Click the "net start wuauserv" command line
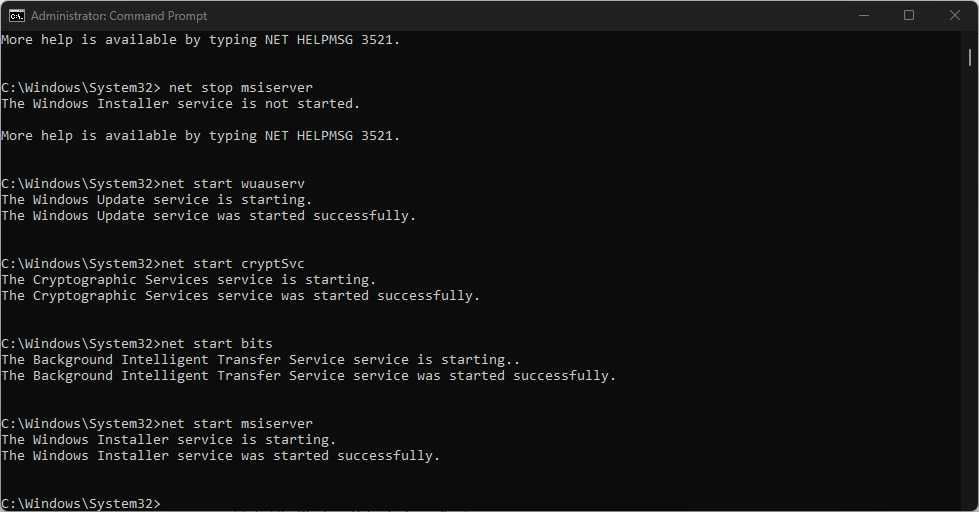This screenshot has height=512, width=979. [x=232, y=184]
